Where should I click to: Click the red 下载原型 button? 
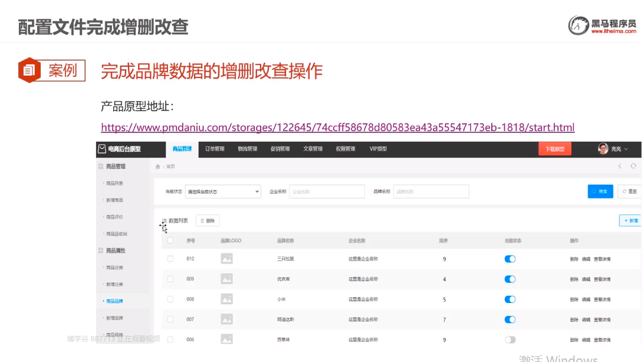tap(555, 149)
